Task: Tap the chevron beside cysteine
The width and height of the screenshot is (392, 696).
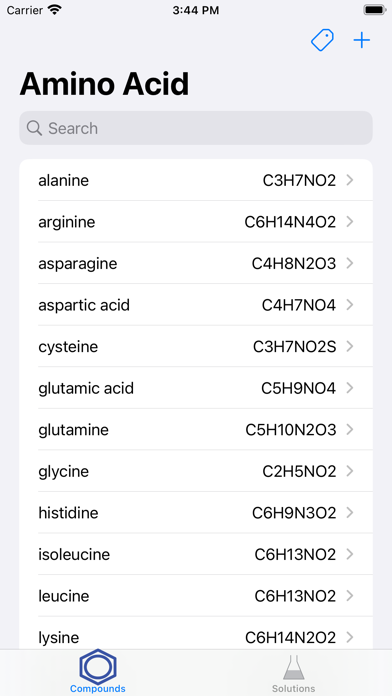Action: click(350, 346)
